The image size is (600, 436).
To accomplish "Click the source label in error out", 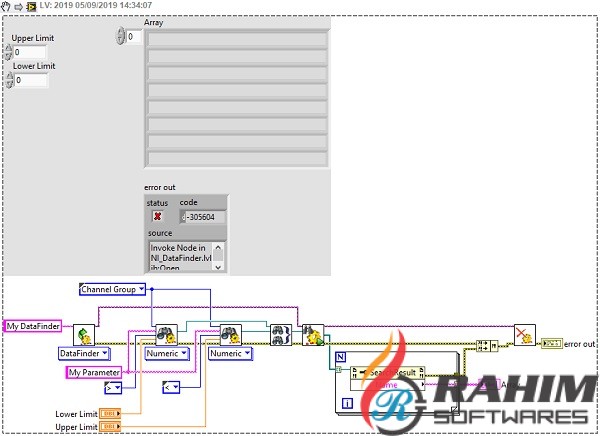I will pos(160,233).
